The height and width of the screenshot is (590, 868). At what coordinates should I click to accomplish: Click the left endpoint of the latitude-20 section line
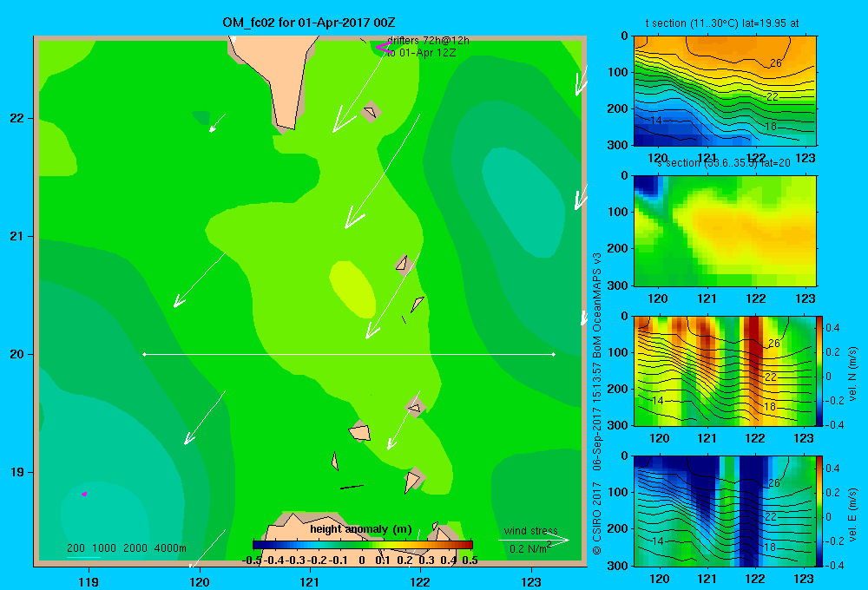pyautogui.click(x=144, y=354)
